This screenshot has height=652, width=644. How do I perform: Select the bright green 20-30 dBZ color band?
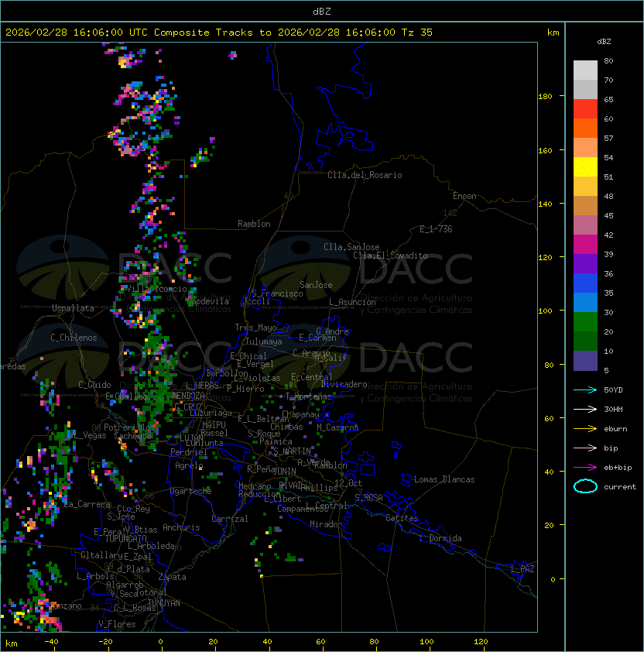[585, 322]
